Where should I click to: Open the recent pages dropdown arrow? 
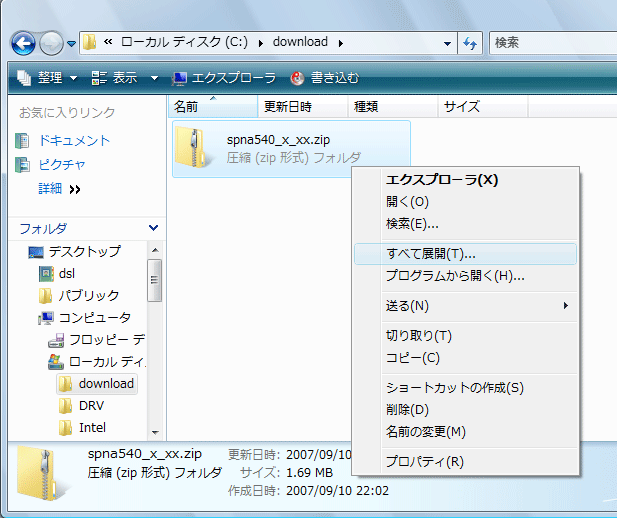pyautogui.click(x=71, y=43)
